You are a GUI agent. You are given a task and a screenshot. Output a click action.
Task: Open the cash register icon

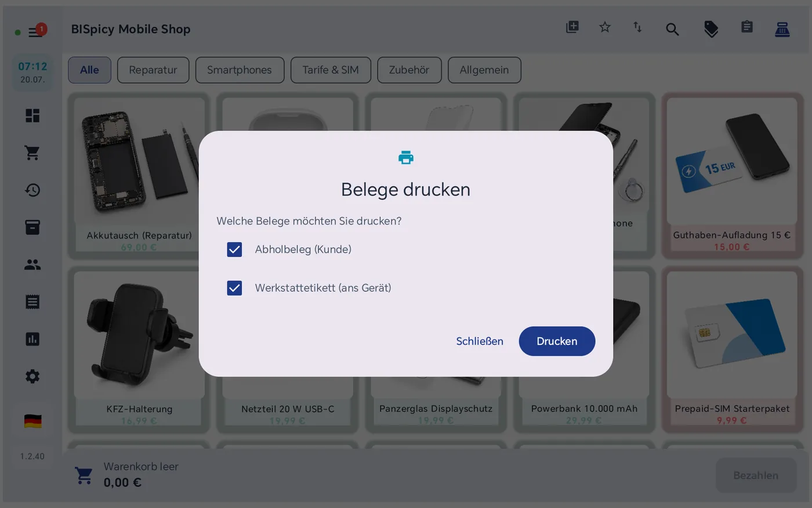[782, 28]
